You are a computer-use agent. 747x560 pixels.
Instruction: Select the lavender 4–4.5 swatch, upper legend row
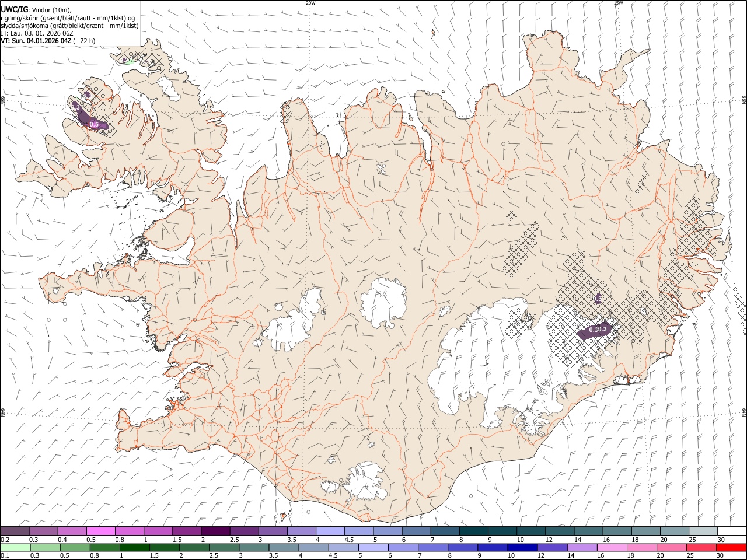tap(330, 531)
